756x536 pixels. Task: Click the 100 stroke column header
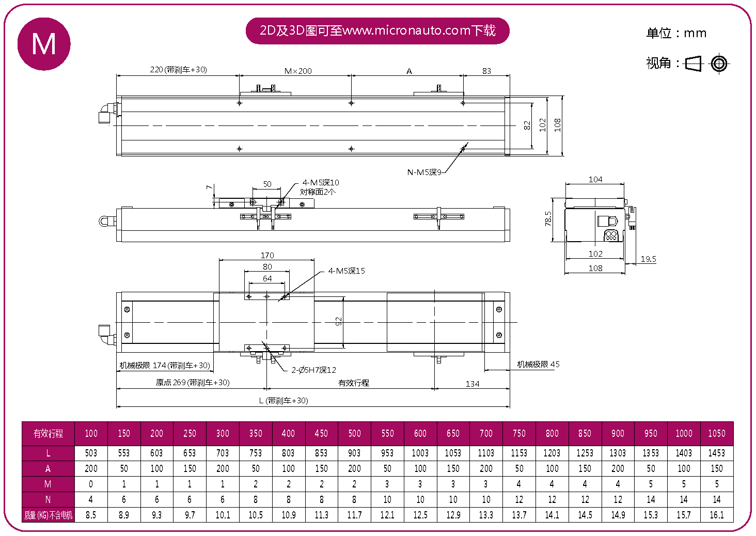pos(91,434)
